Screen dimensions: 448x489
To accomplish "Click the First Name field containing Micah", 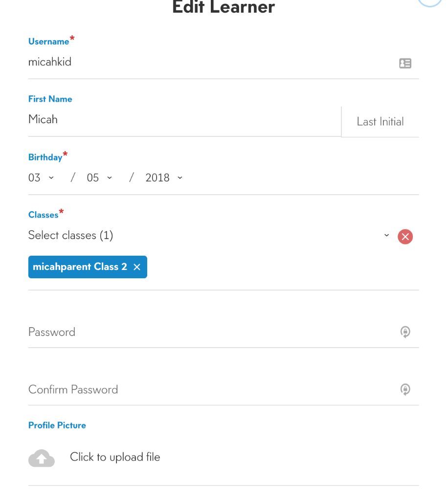I will (184, 120).
